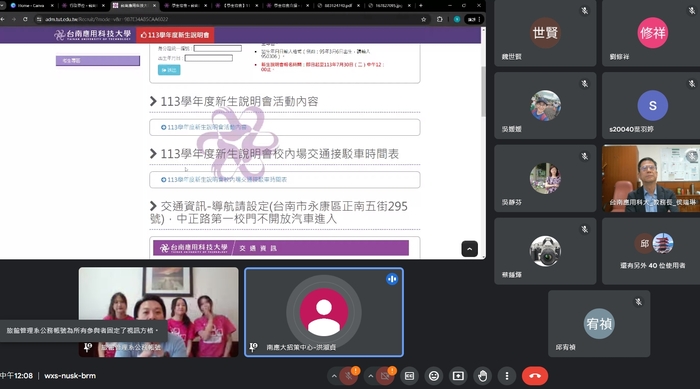This screenshot has width=700, height=389.
Task: Click the shared page vertical scrollbar
Action: pos(483,92)
